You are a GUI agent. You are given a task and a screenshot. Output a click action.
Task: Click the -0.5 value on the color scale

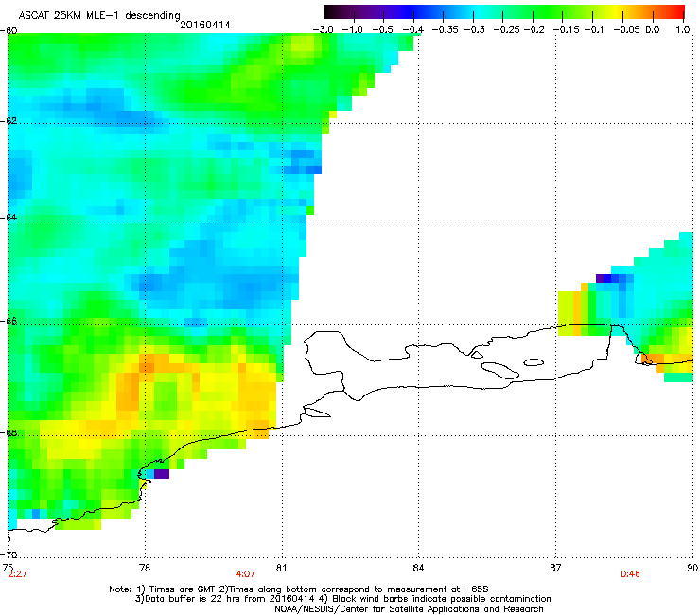pos(382,30)
